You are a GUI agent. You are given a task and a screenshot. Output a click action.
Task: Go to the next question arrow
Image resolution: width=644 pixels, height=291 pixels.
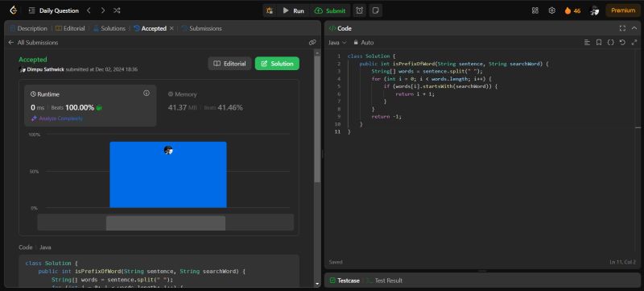tap(103, 10)
